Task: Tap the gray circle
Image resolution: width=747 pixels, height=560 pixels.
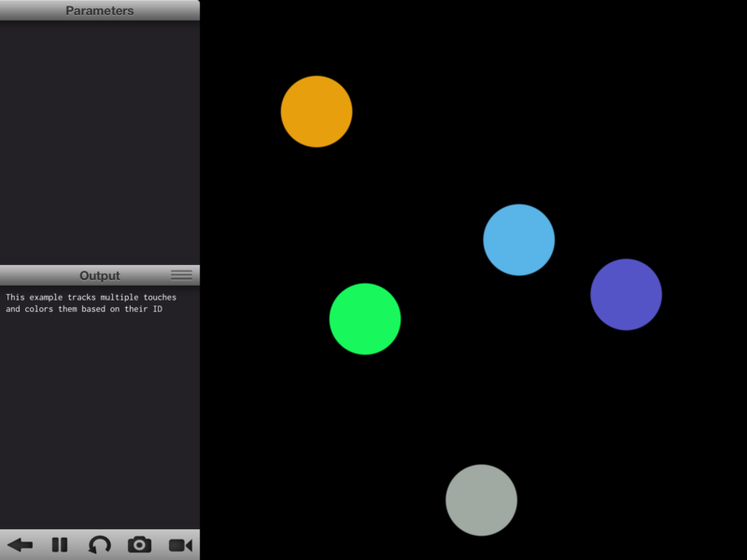Action: click(481, 500)
